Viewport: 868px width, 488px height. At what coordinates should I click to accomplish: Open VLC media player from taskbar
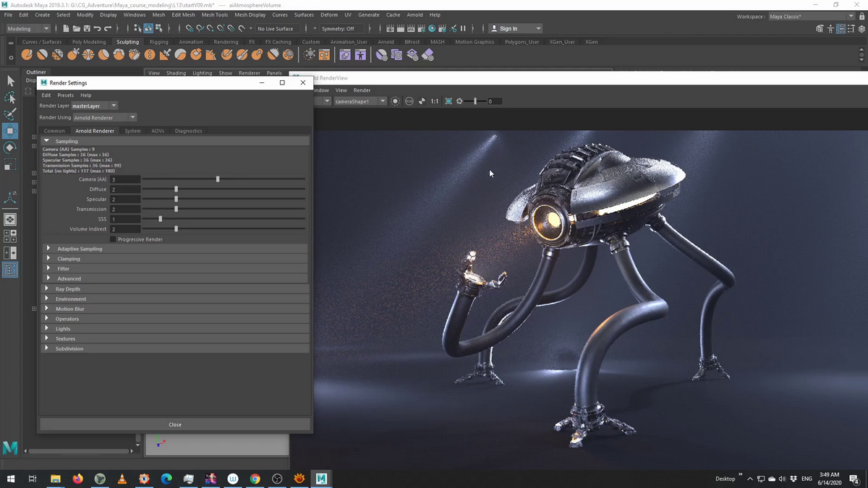click(122, 479)
